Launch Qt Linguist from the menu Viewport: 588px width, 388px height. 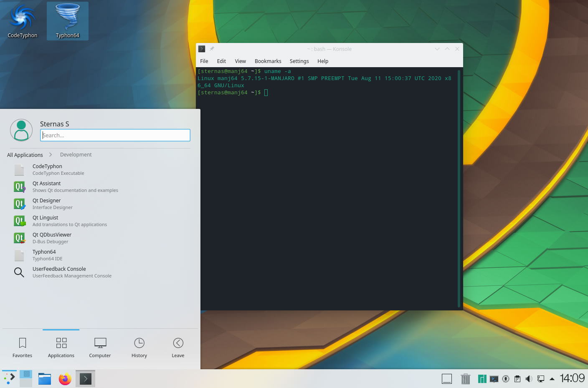pos(100,221)
